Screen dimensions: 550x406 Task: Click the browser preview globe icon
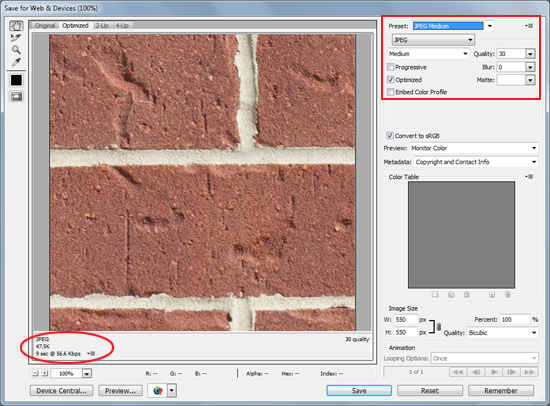[158, 390]
